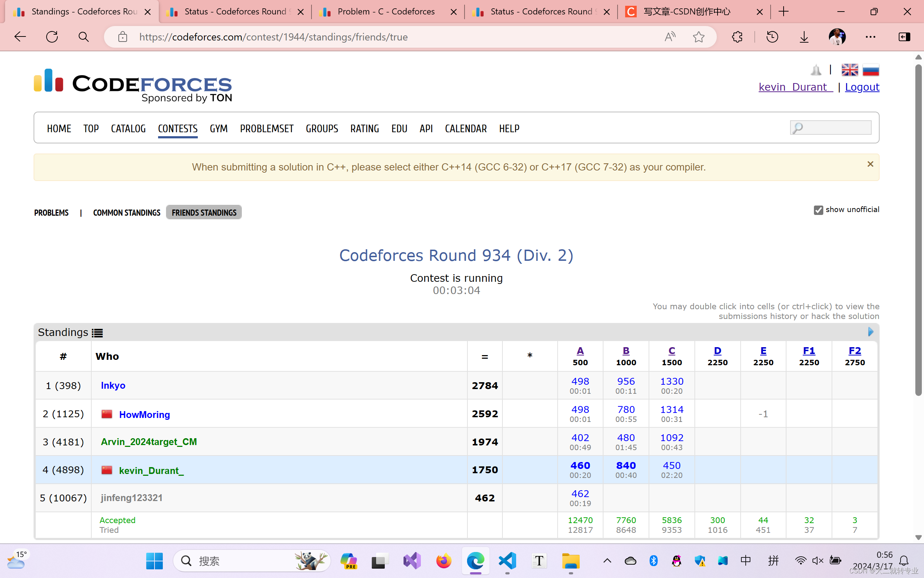The width and height of the screenshot is (924, 578).
Task: Open a new tab with the plus icon
Action: pos(784,12)
